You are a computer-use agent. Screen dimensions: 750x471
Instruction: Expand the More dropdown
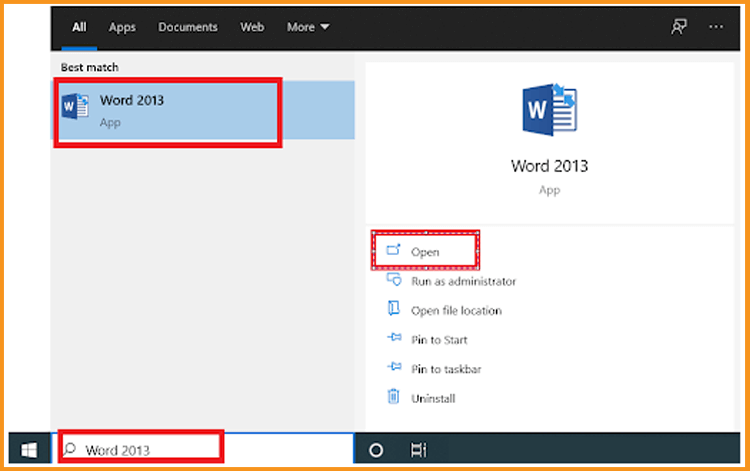click(x=308, y=27)
